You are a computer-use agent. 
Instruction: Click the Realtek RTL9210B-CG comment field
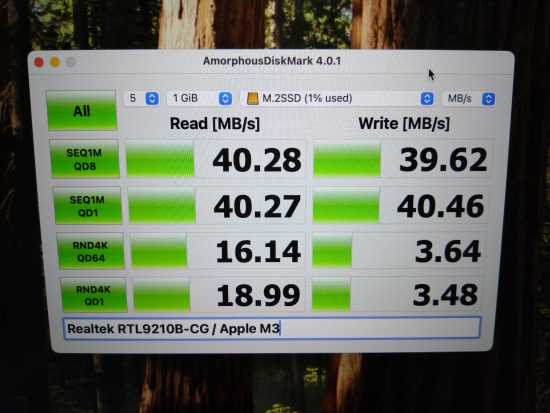click(271, 328)
